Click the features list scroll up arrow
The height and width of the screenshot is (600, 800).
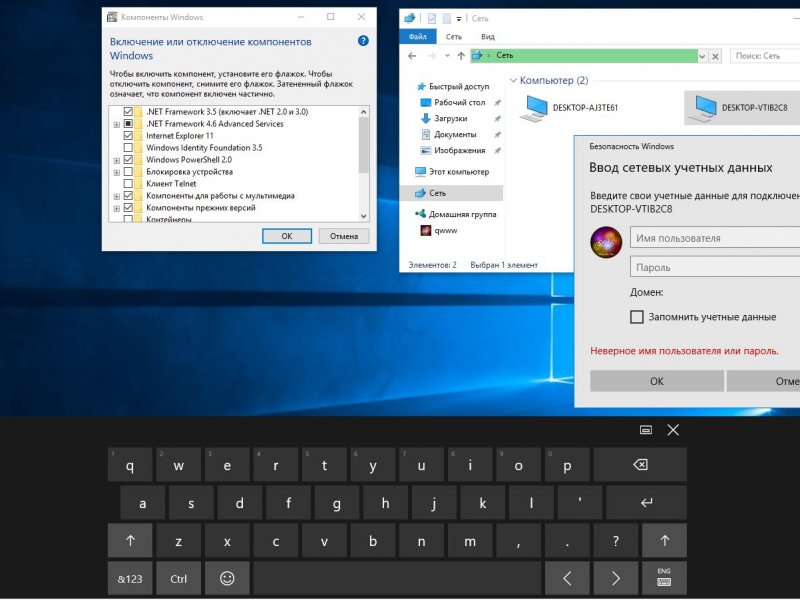click(x=364, y=112)
